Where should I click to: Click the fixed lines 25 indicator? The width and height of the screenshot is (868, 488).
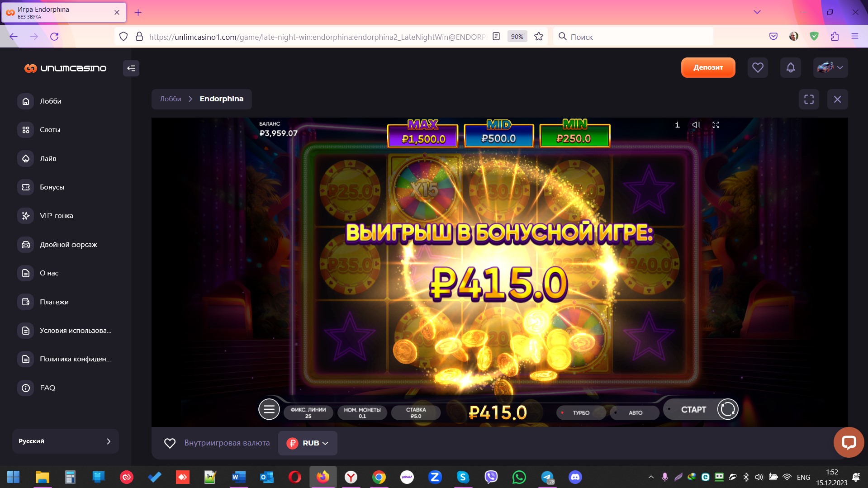coord(308,412)
